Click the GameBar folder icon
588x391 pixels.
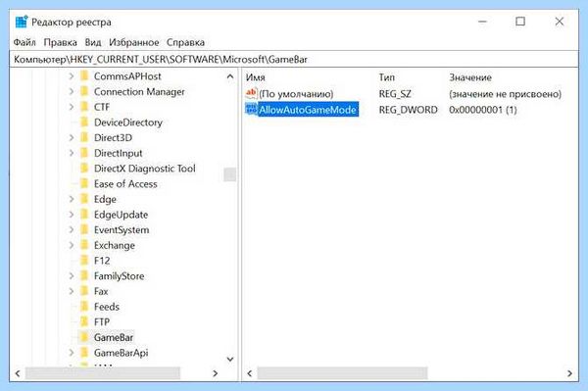pyautogui.click(x=84, y=337)
